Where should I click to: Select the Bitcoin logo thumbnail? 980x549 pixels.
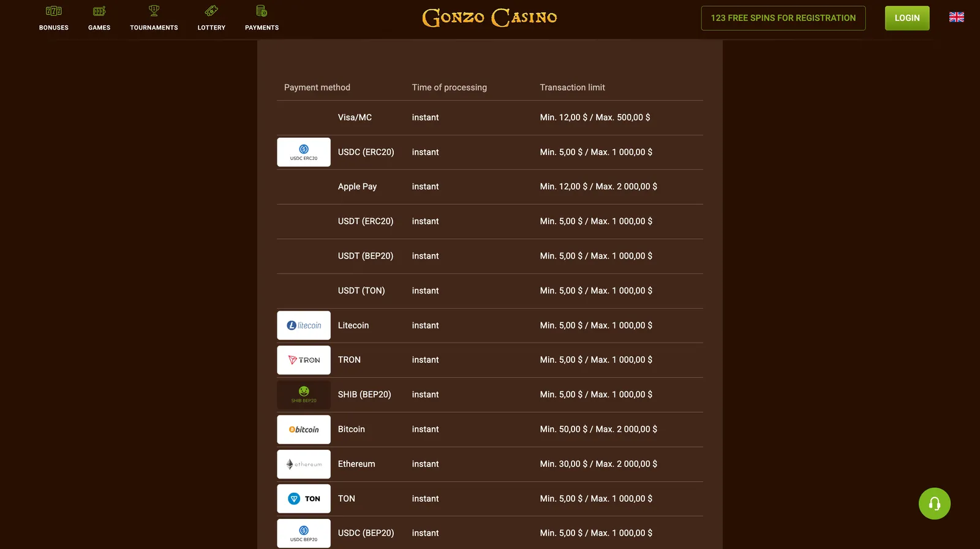click(304, 430)
